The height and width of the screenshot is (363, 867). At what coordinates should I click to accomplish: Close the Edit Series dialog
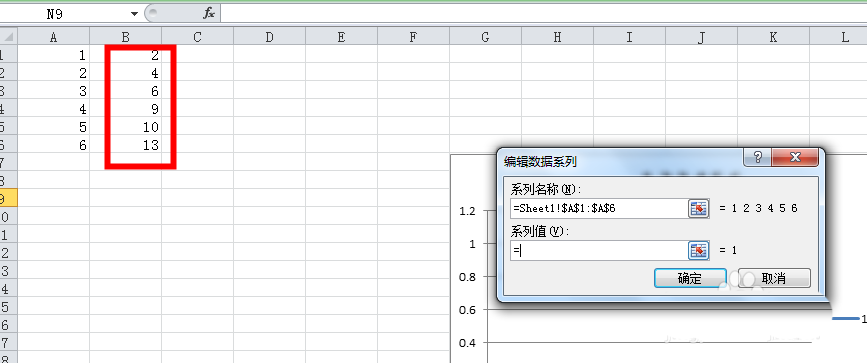tap(795, 157)
